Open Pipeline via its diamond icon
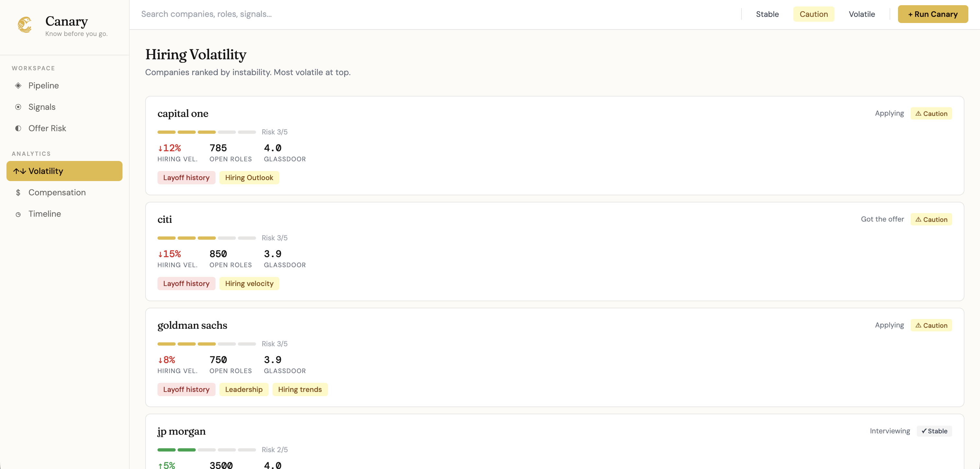This screenshot has width=980, height=469. click(x=18, y=86)
